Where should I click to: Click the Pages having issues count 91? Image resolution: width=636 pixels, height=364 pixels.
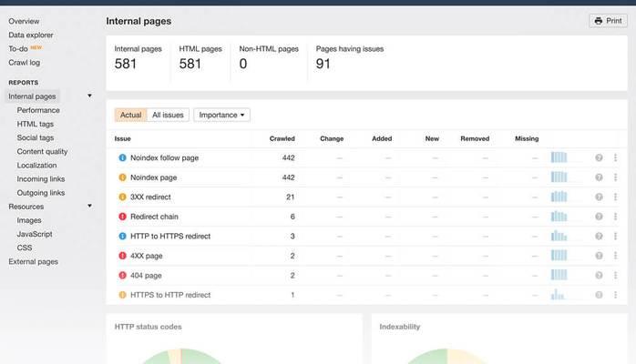click(x=323, y=64)
